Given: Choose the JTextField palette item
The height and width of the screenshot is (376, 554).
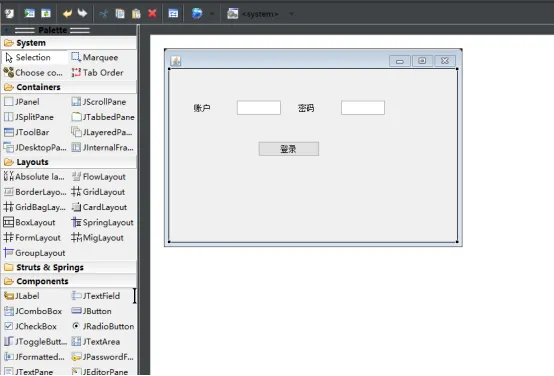Looking at the screenshot, I should tap(96, 296).
